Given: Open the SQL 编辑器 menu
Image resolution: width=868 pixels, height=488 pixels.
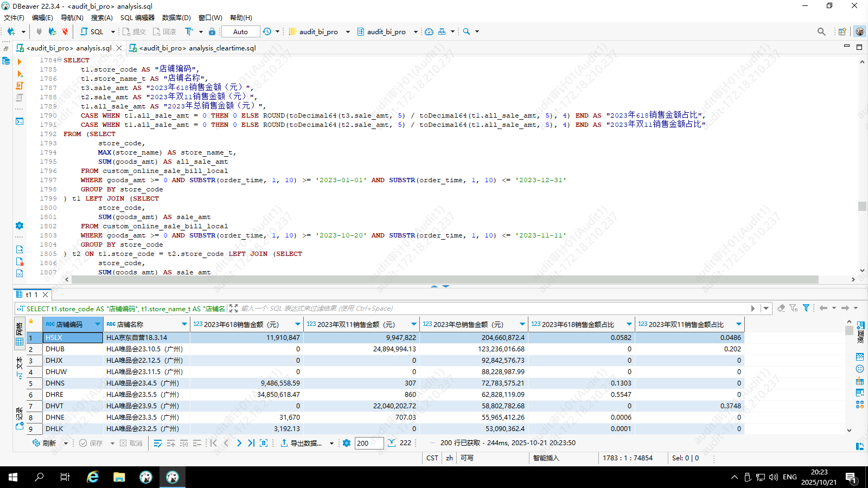Looking at the screenshot, I should 137,17.
